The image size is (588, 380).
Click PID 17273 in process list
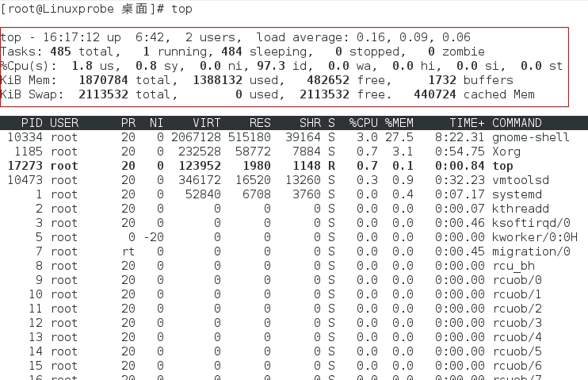coord(25,166)
